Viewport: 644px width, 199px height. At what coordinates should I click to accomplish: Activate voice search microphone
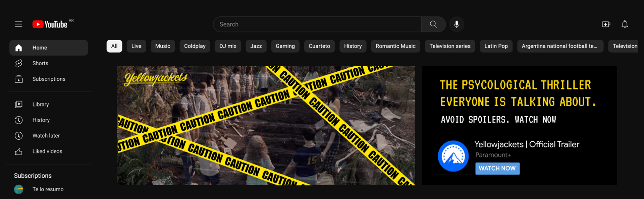(x=457, y=24)
